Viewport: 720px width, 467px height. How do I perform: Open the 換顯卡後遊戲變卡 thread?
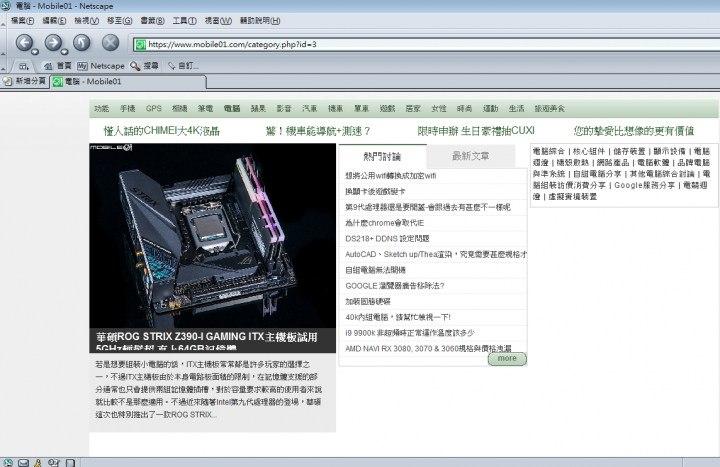tap(375, 191)
